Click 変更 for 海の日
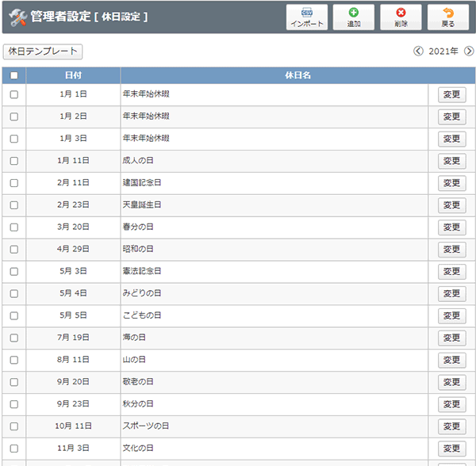The image size is (476, 466). tap(451, 338)
